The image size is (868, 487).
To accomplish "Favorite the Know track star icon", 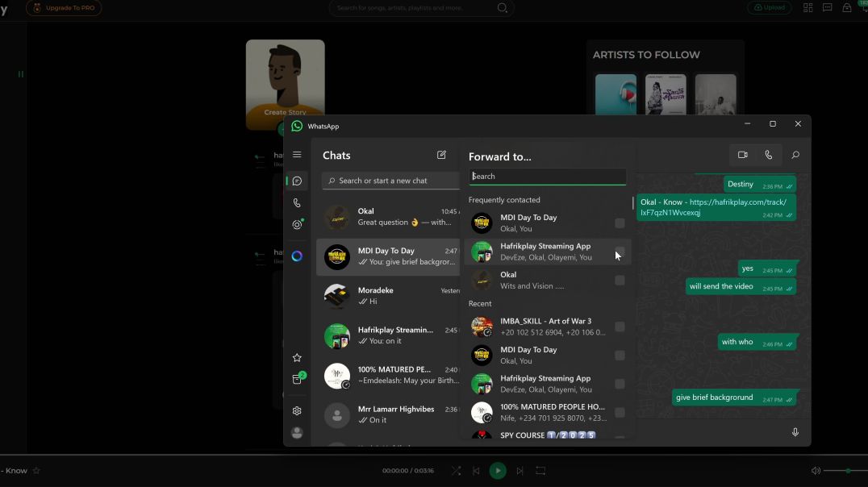I will 36,471.
